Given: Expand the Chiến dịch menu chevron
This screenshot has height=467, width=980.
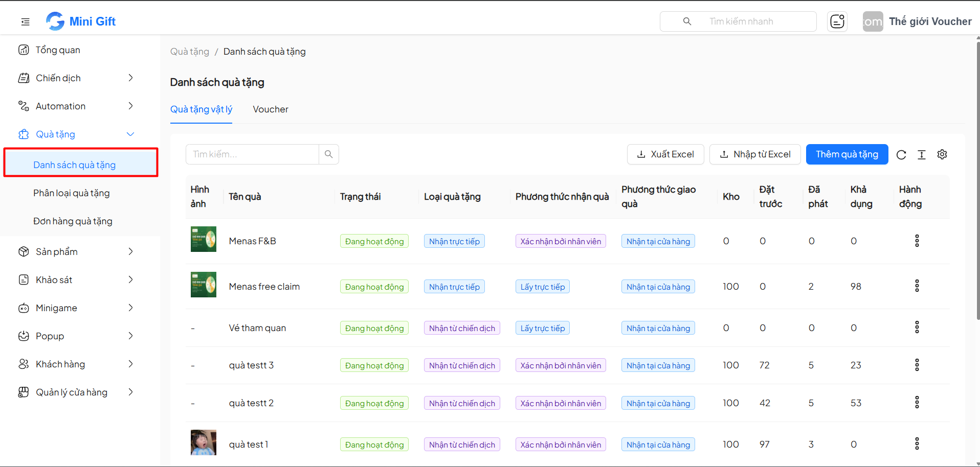Looking at the screenshot, I should click(x=131, y=78).
